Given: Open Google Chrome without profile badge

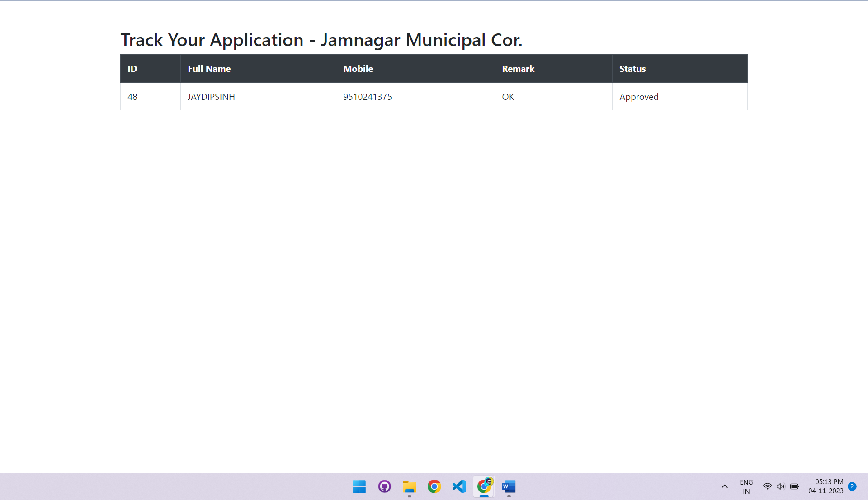Looking at the screenshot, I should pos(434,487).
